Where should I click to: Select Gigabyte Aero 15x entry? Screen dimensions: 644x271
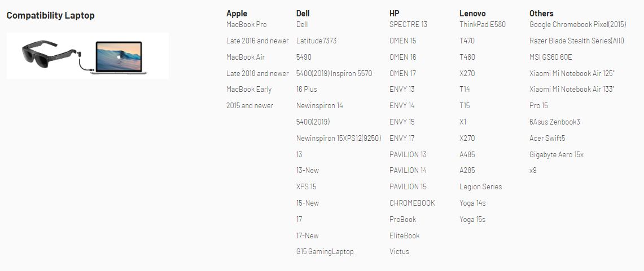coord(557,154)
